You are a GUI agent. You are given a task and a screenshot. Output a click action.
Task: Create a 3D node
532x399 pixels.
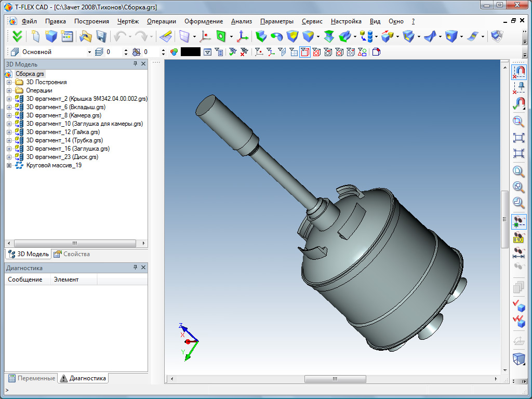[x=205, y=36]
